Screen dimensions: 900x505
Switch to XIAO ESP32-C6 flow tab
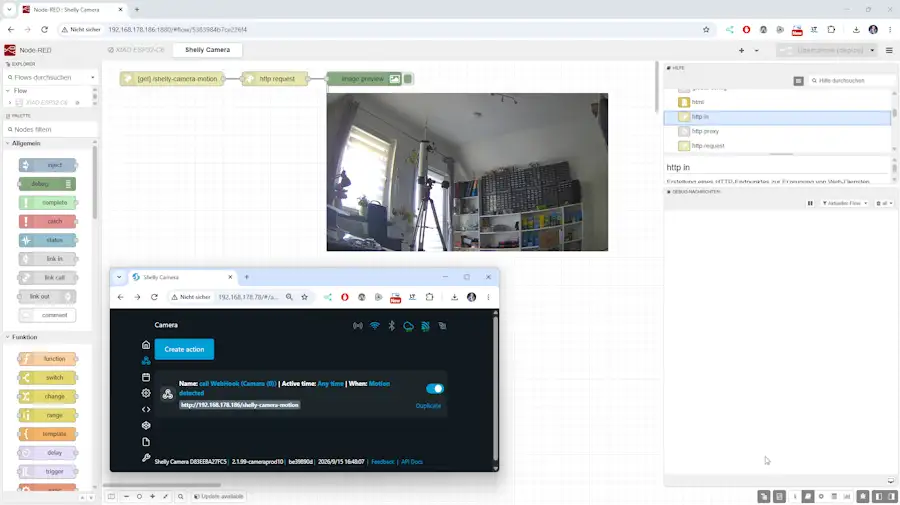coord(136,50)
